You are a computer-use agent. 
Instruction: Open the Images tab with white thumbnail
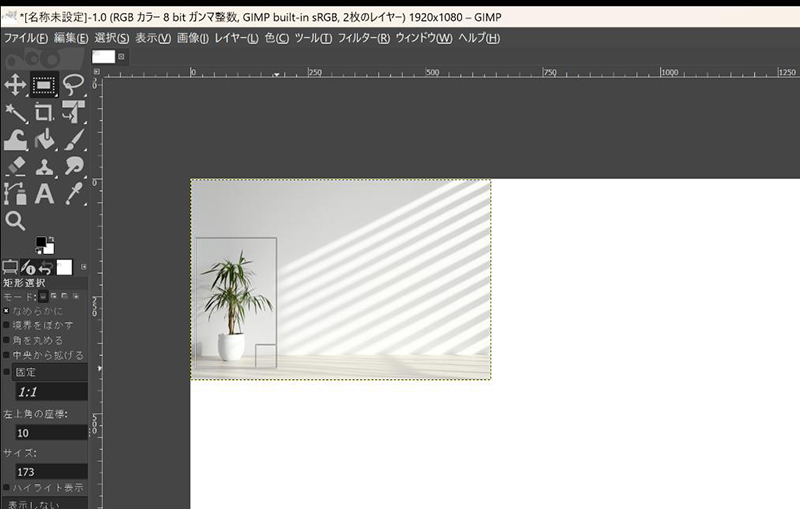[x=64, y=267]
